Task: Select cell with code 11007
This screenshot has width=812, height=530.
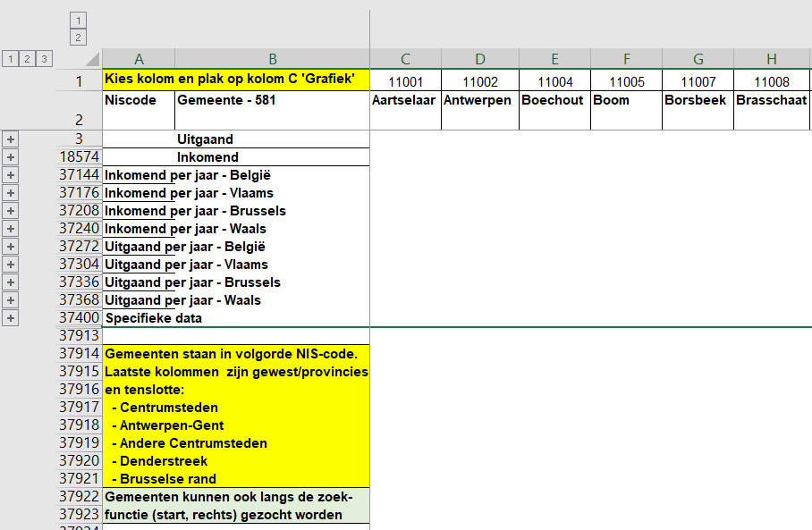Action: 698,81
